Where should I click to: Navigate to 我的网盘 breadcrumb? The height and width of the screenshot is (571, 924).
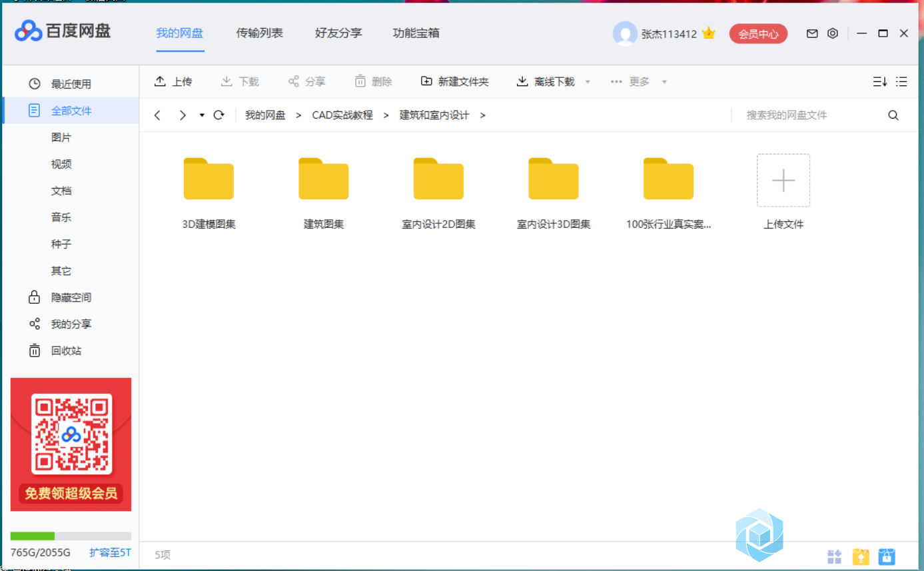(265, 115)
